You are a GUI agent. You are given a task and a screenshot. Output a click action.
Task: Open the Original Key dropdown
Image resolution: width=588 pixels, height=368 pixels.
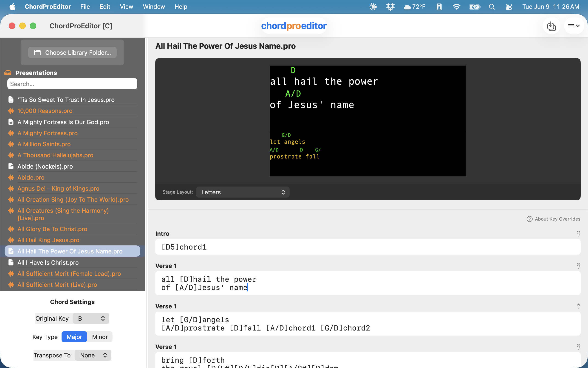[91, 318]
